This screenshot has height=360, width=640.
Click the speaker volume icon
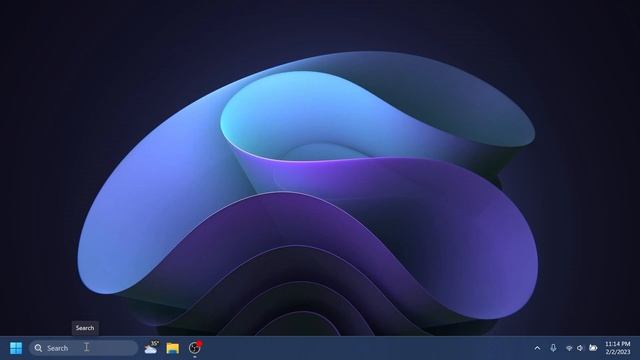(580, 348)
